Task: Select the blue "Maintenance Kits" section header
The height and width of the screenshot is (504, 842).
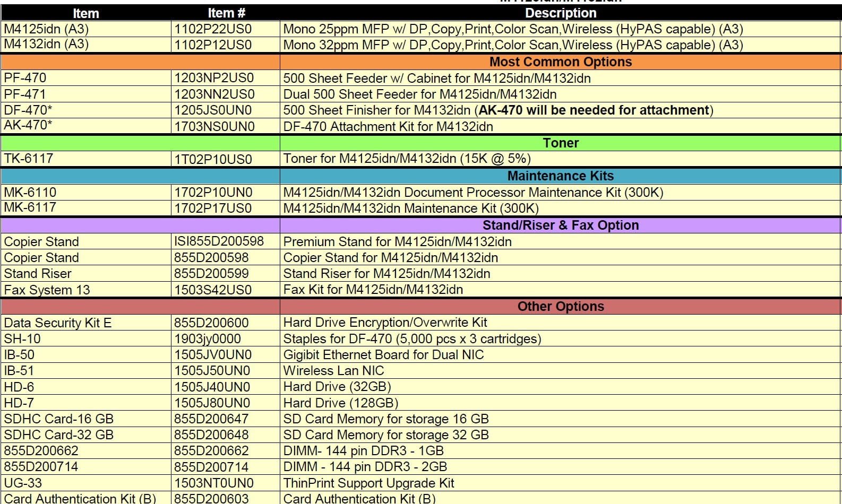Action: 560,176
